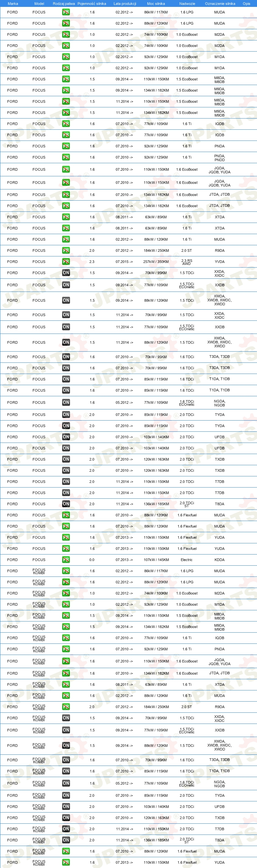Click 2.0 ST body in the FOCUS KOMBI row
257x868 pixels.
coord(187,707)
